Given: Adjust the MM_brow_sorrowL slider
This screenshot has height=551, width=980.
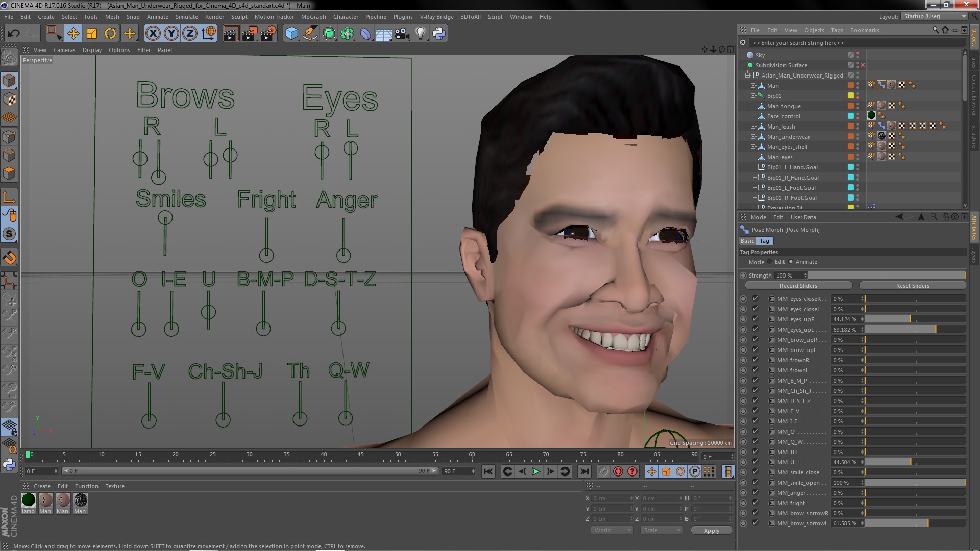Looking at the screenshot, I should (915, 523).
